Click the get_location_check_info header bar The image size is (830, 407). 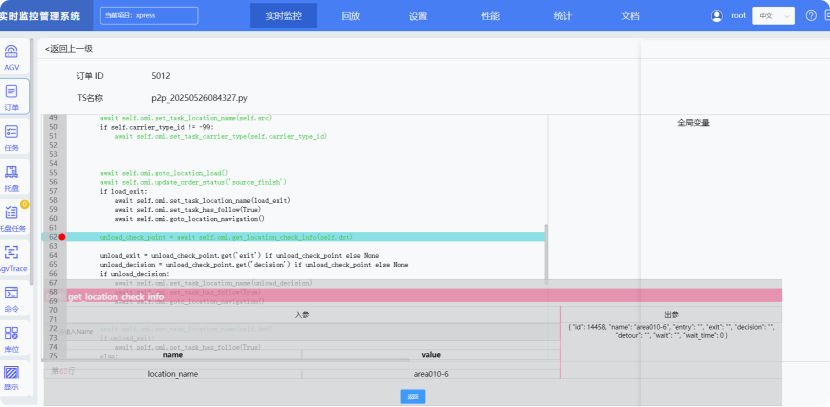(x=413, y=296)
